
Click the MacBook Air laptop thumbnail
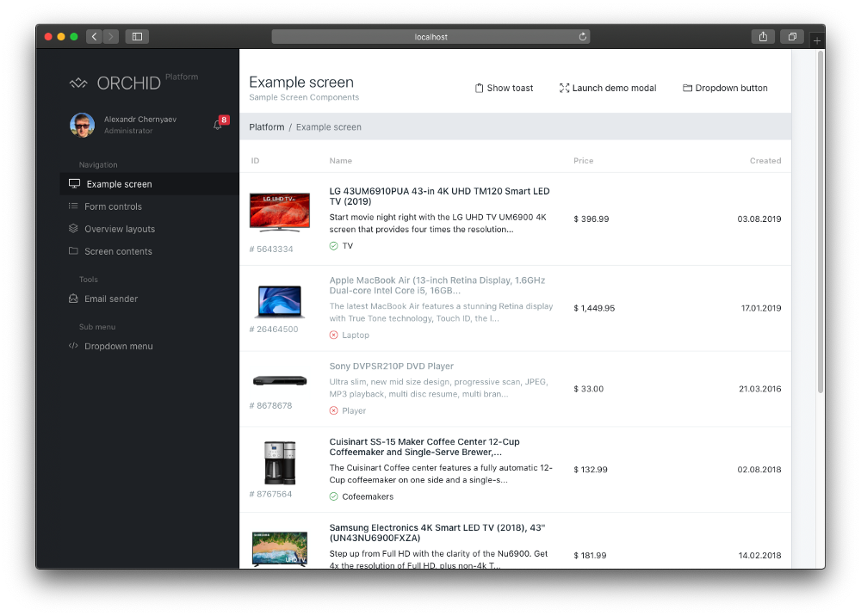(x=280, y=301)
